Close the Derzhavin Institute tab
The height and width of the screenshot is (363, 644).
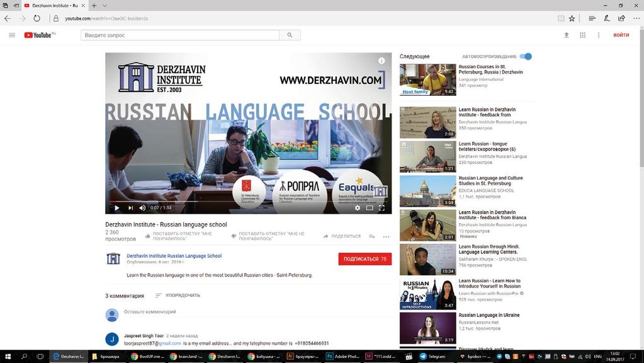point(82,6)
